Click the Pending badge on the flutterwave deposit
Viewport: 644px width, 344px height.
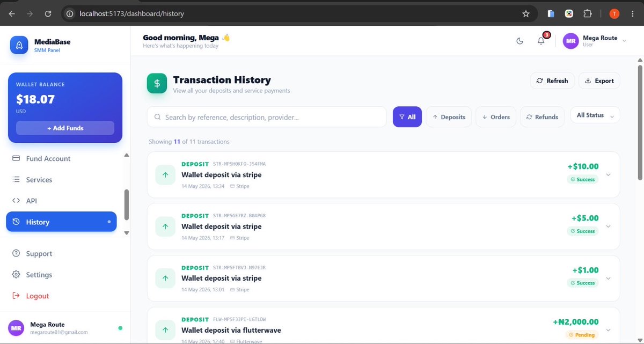click(582, 334)
